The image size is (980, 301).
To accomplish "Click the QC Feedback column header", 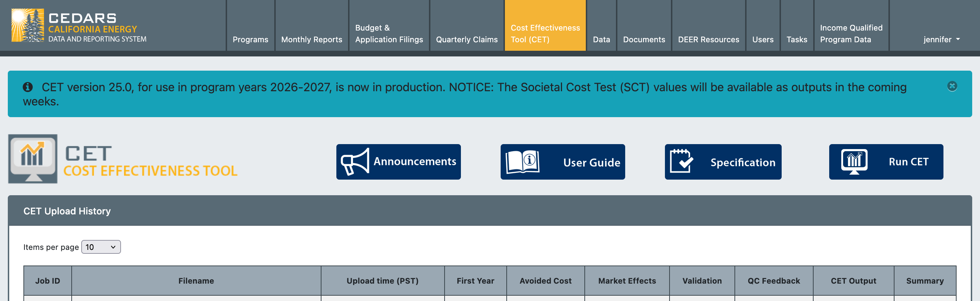I will pos(773,281).
